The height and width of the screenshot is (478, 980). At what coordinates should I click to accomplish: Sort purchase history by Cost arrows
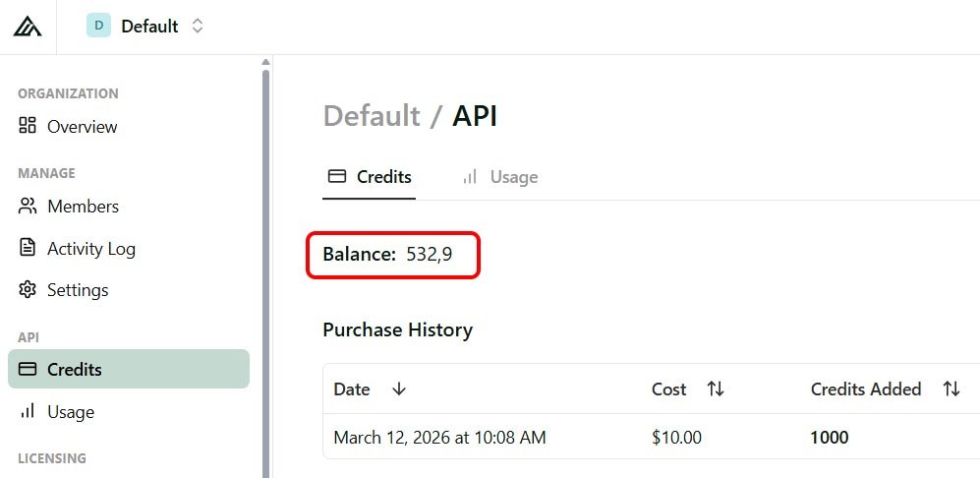pos(716,389)
